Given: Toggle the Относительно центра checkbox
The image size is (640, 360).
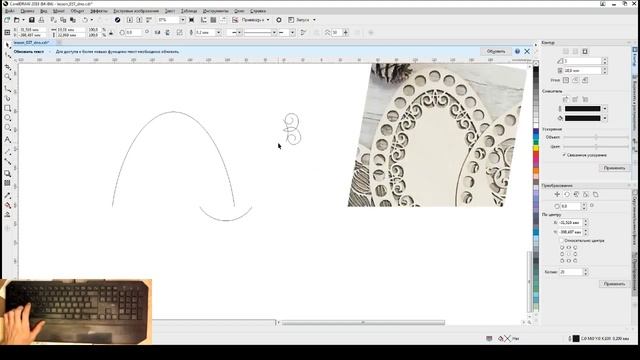Looking at the screenshot, I should (x=562, y=241).
